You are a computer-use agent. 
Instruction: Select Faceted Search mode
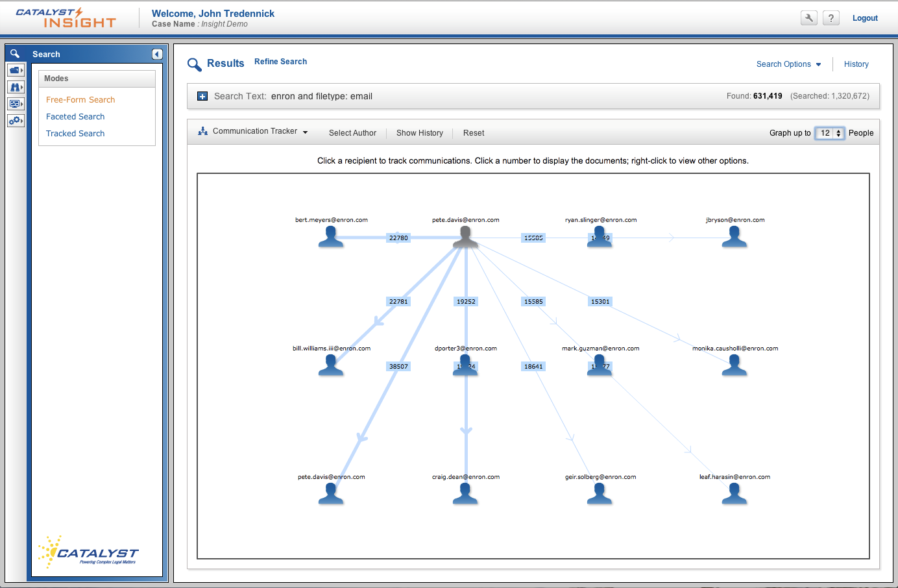coord(75,117)
